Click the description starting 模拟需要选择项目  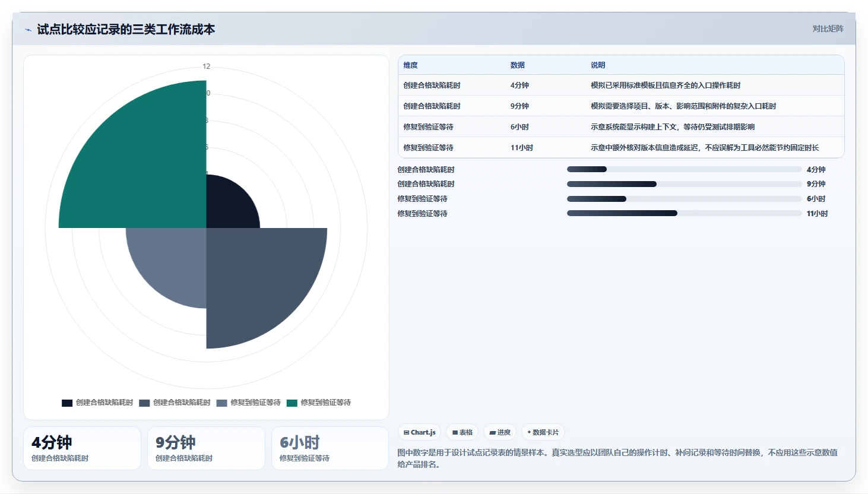coord(683,106)
